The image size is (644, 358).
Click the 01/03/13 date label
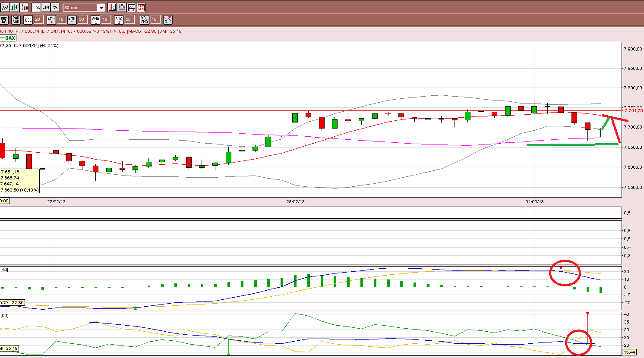point(534,201)
